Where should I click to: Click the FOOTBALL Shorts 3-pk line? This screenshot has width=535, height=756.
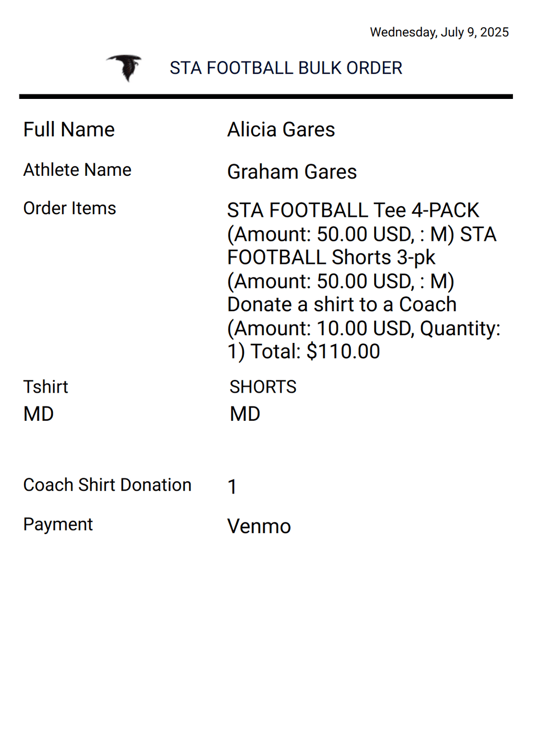tap(332, 257)
